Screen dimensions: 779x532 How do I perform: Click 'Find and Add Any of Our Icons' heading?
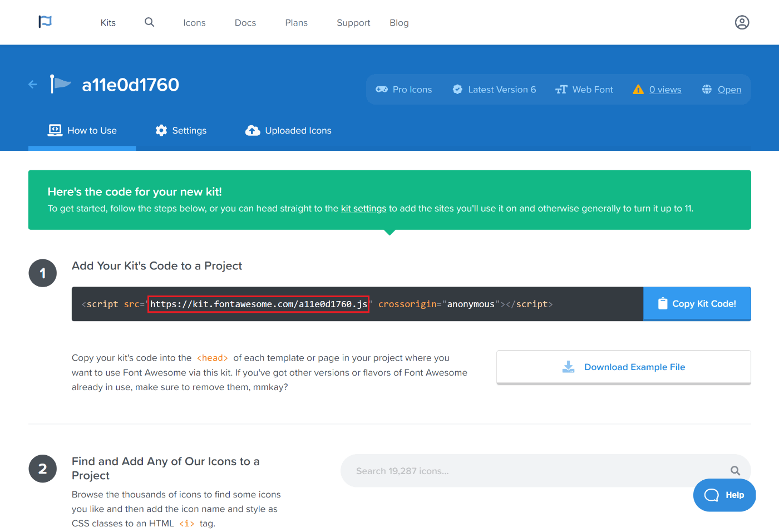pos(166,468)
